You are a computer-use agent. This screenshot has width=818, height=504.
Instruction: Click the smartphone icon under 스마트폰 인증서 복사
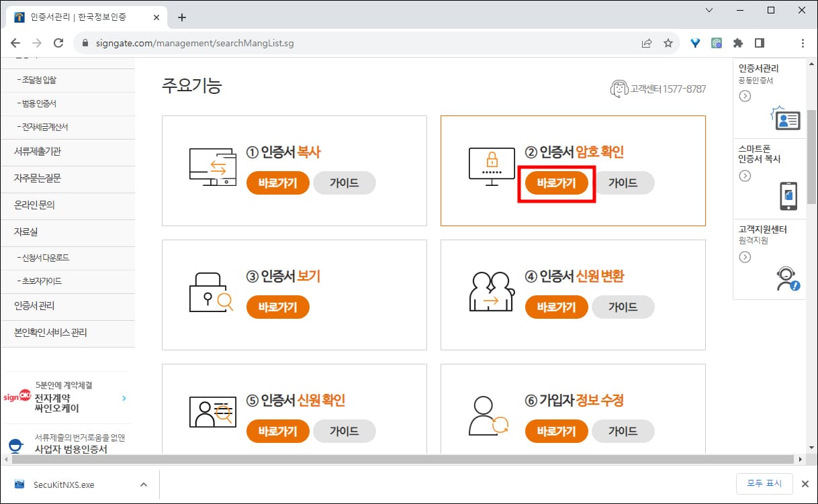pyautogui.click(x=789, y=195)
